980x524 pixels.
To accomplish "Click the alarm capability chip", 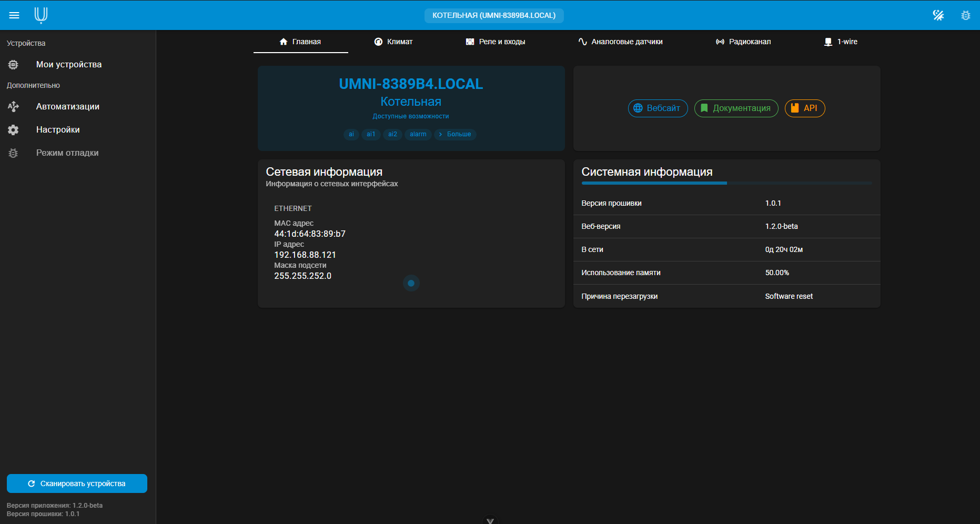I will pyautogui.click(x=418, y=134).
